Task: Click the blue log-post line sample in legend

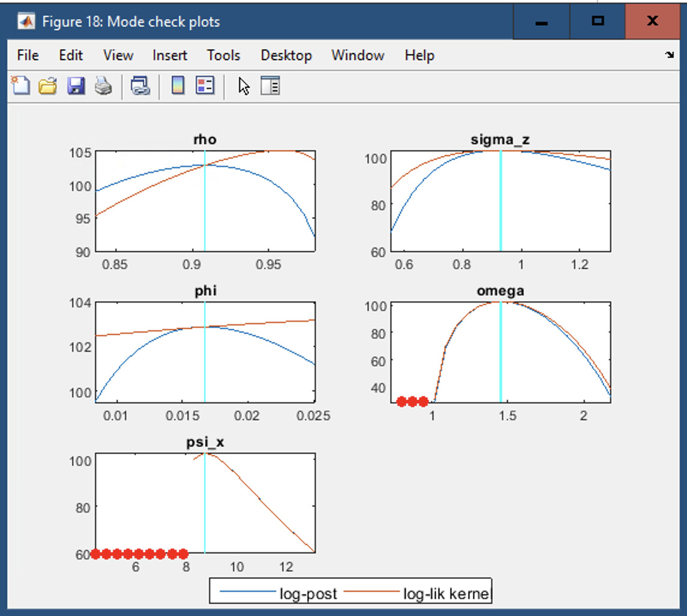Action: coord(247,591)
